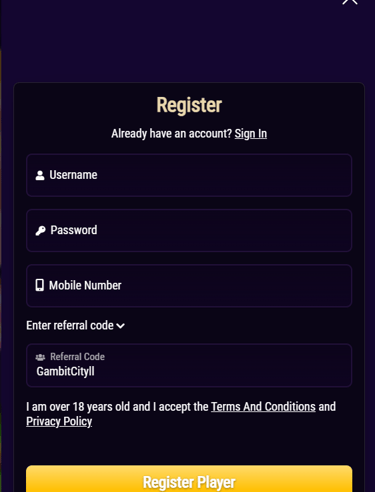Click the small Referral Code floating label
This screenshot has height=492, width=375.
[x=77, y=357]
